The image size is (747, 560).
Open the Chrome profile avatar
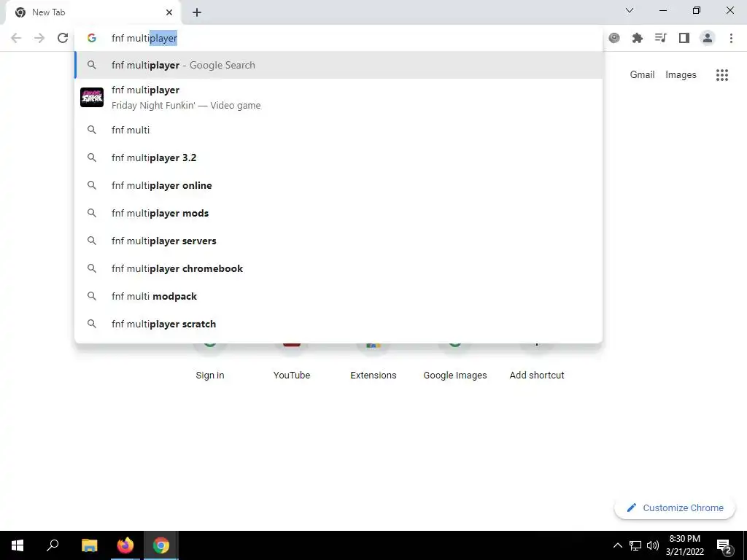click(x=708, y=38)
